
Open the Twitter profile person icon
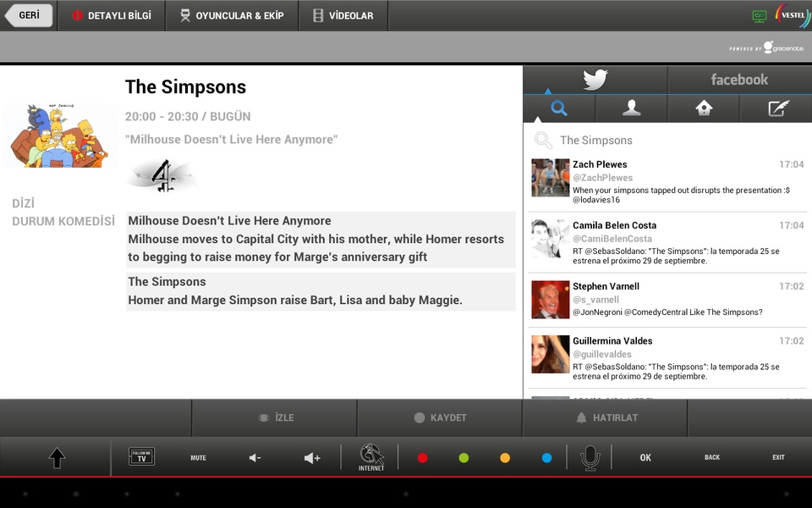pos(631,108)
